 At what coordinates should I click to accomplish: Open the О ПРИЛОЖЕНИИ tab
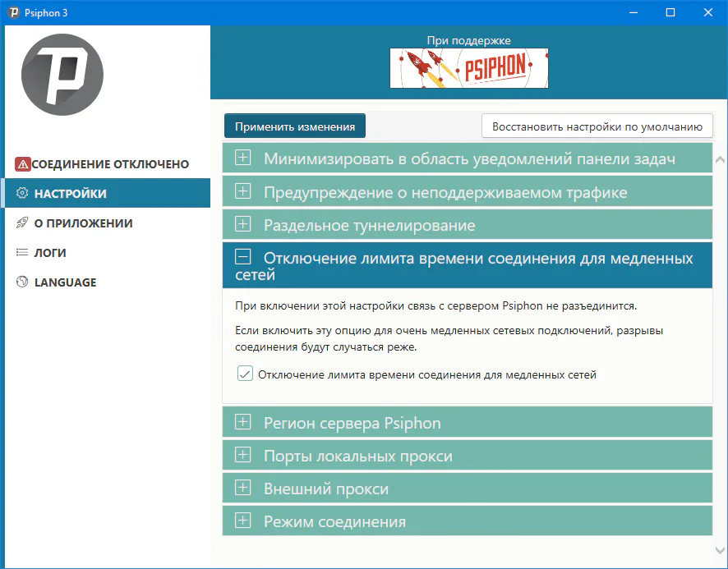[108, 223]
